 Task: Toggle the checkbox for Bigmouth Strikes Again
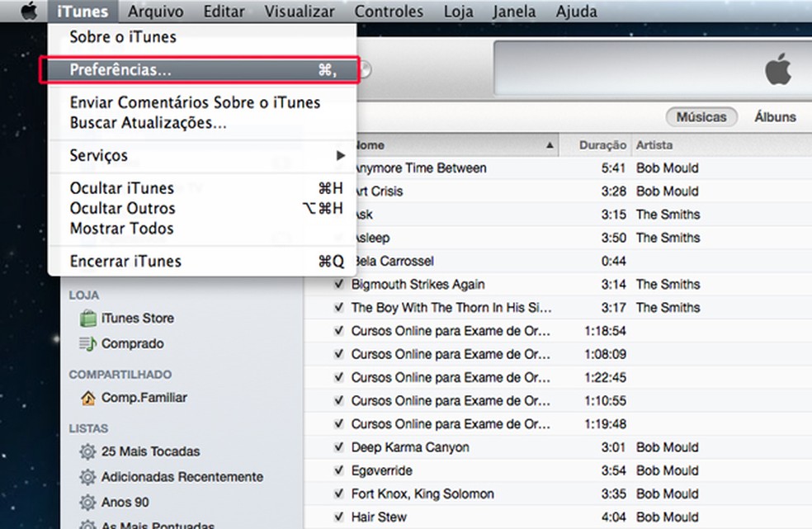coord(341,284)
